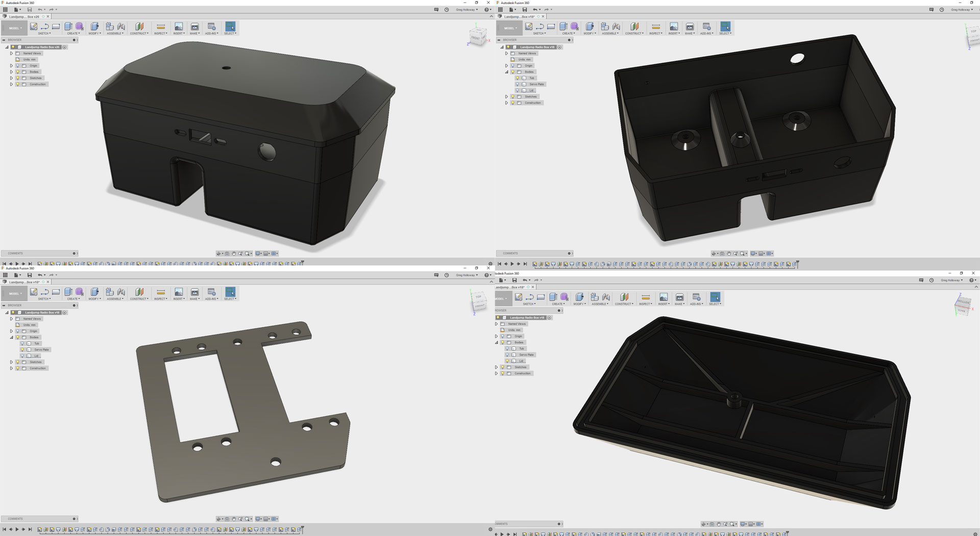Expand Named Views in v26 closed-box window

pos(12,53)
